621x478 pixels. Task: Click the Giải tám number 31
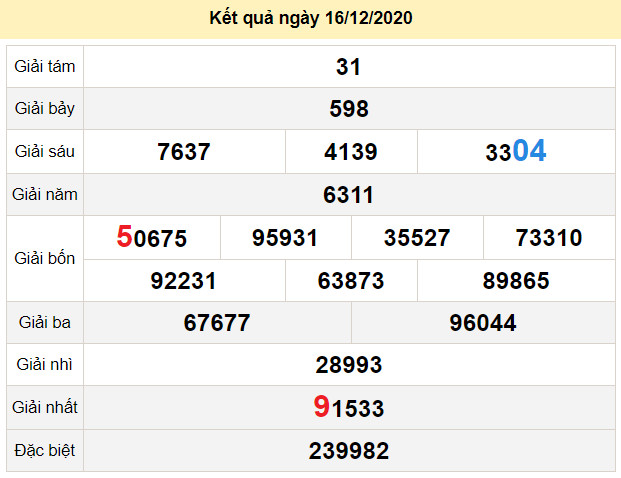tap(349, 67)
